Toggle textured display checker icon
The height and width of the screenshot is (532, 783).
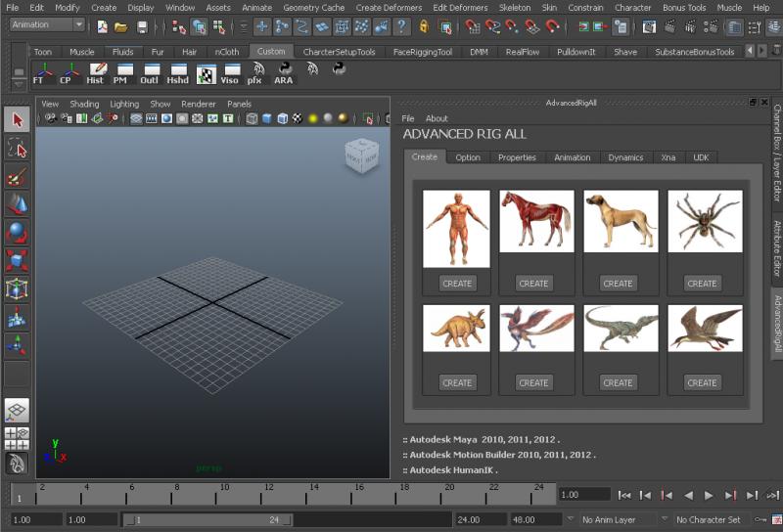tap(298, 118)
